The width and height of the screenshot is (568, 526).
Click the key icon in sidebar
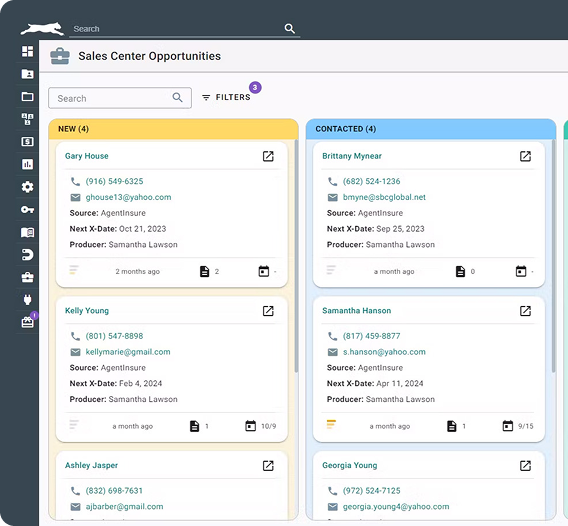click(x=28, y=209)
